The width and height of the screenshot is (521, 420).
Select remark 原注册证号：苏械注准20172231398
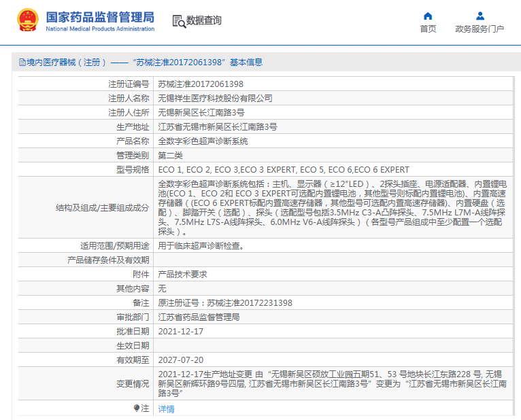click(x=225, y=303)
